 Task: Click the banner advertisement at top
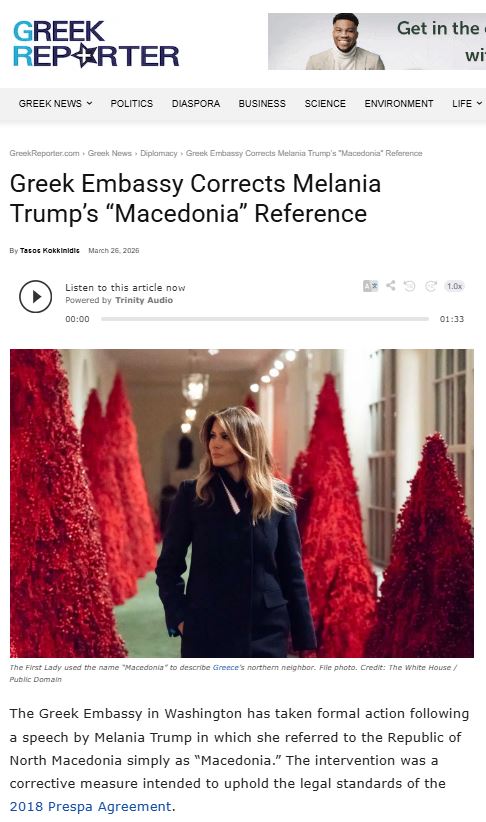tap(377, 41)
